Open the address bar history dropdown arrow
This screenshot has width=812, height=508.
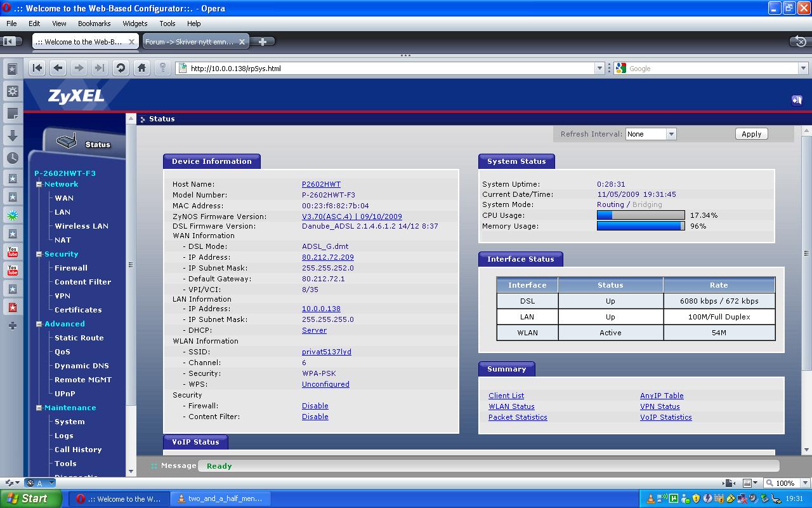click(599, 68)
